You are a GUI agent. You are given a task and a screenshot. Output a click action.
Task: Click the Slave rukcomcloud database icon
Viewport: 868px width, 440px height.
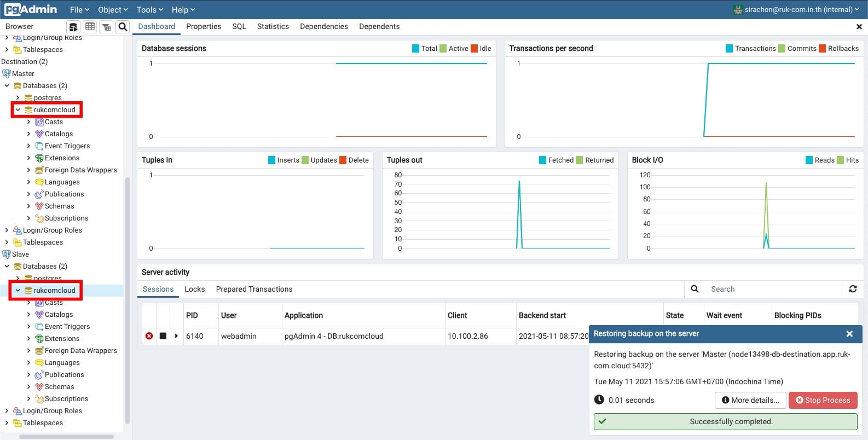28,291
